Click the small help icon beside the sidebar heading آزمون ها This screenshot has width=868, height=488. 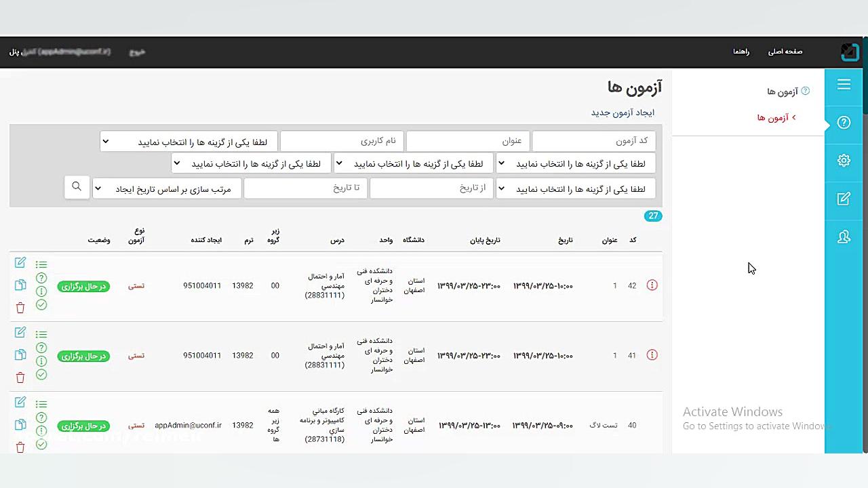(806, 91)
